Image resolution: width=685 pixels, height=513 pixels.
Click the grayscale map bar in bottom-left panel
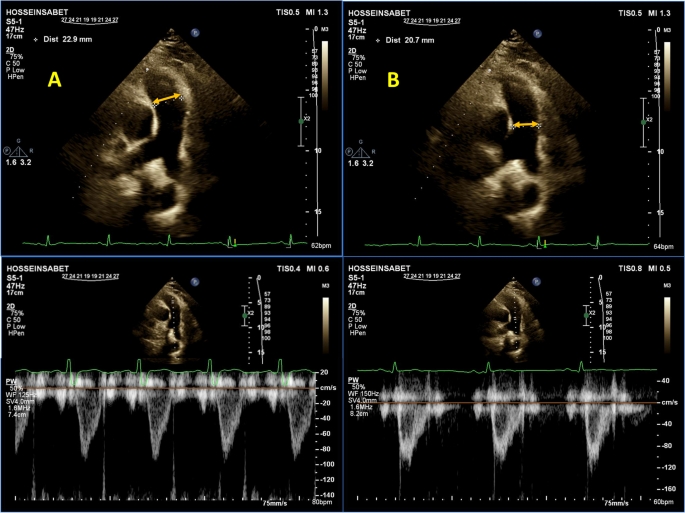point(325,326)
